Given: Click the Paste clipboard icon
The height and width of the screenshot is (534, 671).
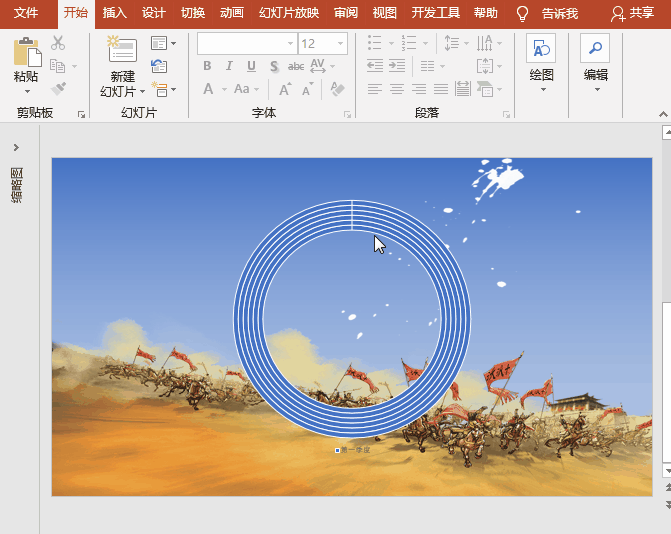Looking at the screenshot, I should pyautogui.click(x=27, y=52).
